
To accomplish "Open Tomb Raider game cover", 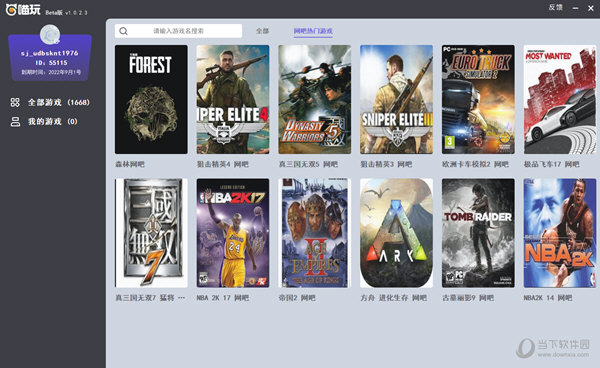I will 478,233.
